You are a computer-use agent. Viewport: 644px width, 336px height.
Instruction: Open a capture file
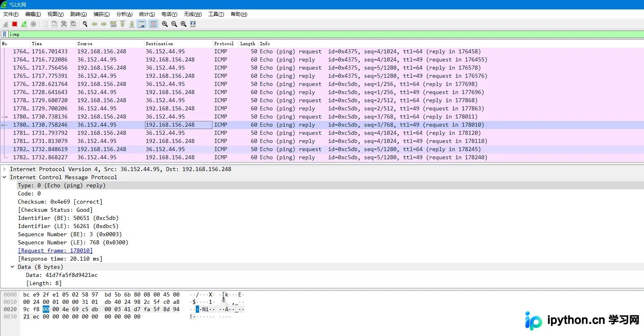click(x=45, y=24)
